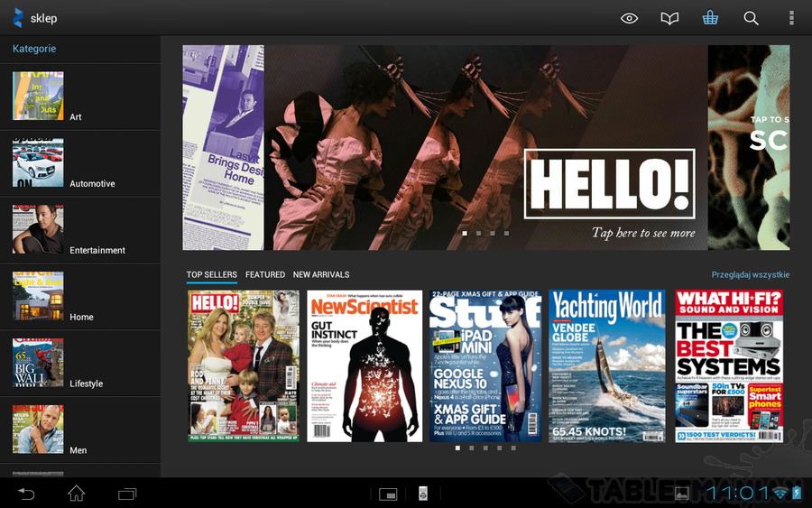Image resolution: width=812 pixels, height=508 pixels.
Task: Tap the previous banner on the left edge
Action: [x=223, y=148]
